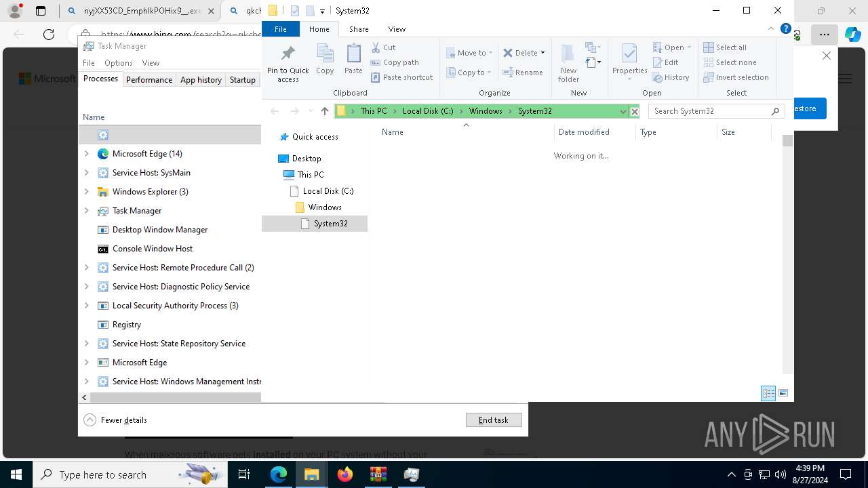This screenshot has width=868, height=488.
Task: Expand Microsoft Edge (14) process group
Action: [x=86, y=154]
